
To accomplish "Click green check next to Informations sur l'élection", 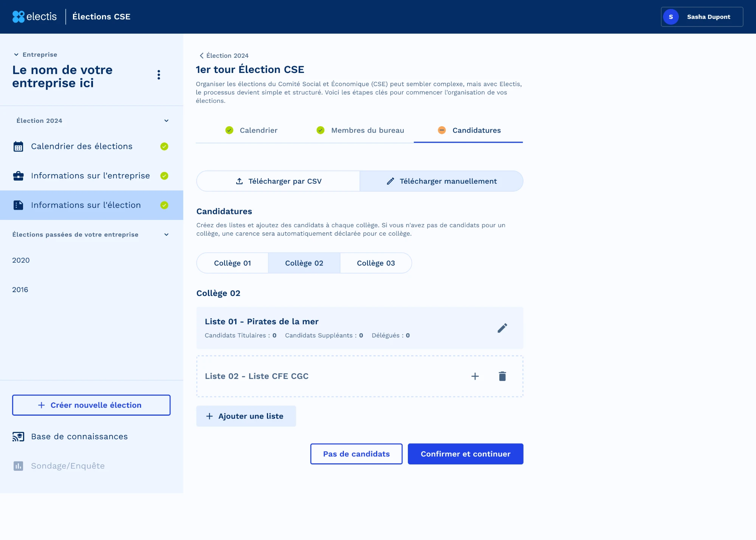I will pyautogui.click(x=164, y=205).
